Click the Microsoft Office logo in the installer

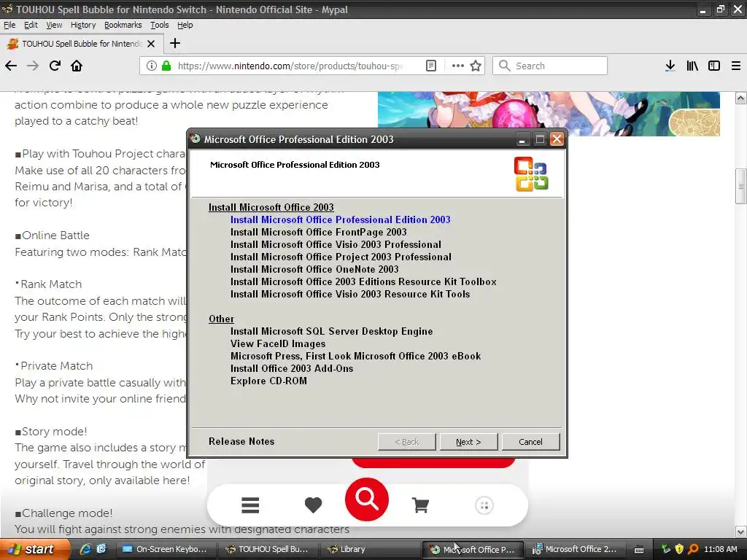click(531, 174)
